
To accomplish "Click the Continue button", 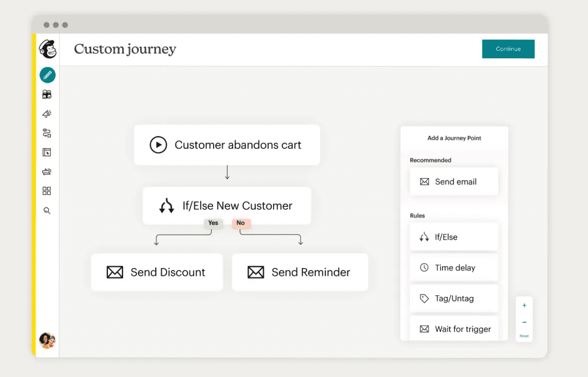I will (508, 49).
